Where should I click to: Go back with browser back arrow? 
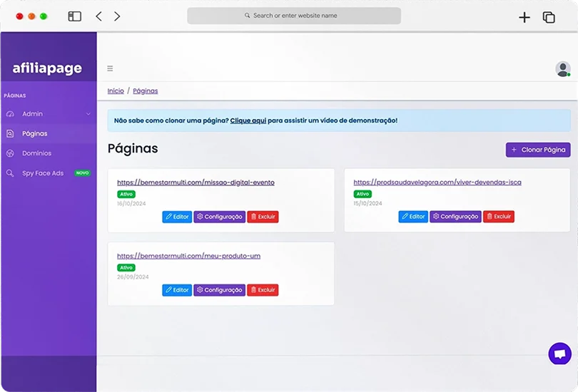click(98, 16)
